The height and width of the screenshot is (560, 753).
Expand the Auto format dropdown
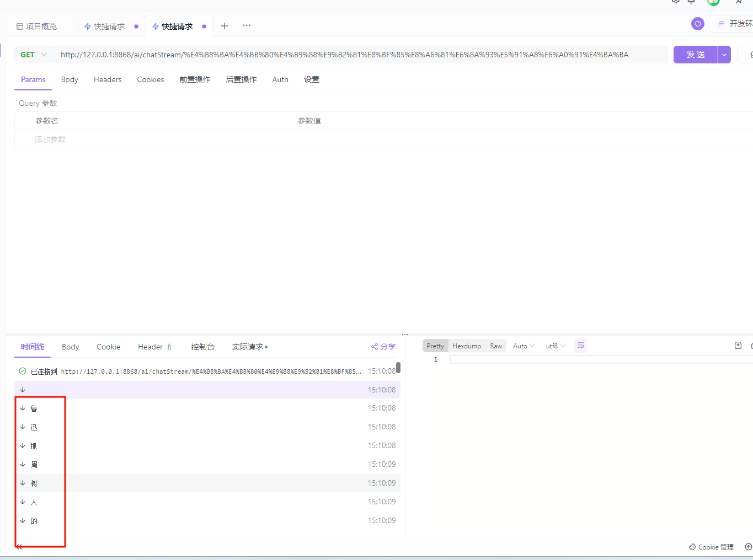click(524, 346)
